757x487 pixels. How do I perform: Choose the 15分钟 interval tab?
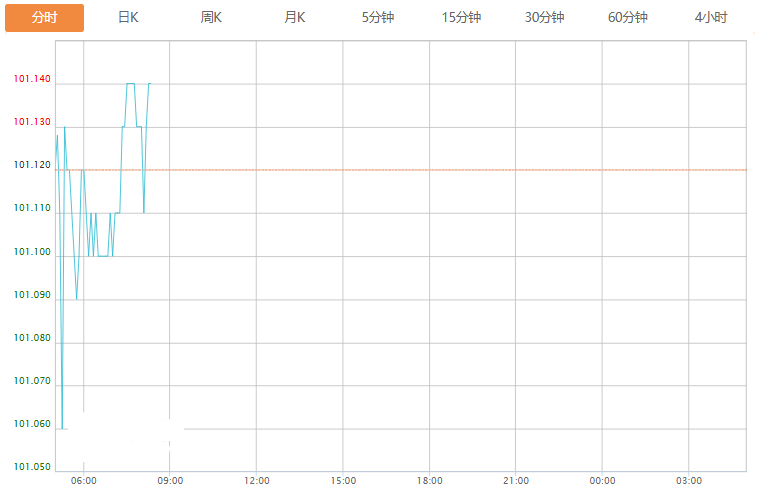pyautogui.click(x=461, y=18)
